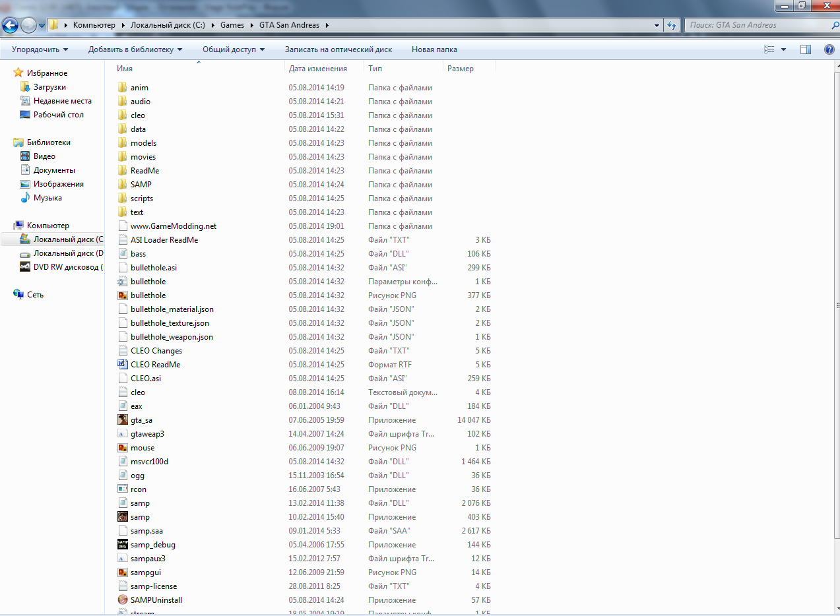Select the CLEO ReadMe RTF icon
Image resolution: width=840 pixels, height=616 pixels.
[x=122, y=365]
